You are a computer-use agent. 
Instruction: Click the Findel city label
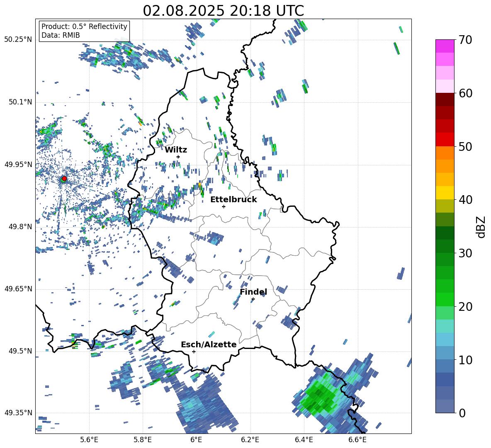coord(253,292)
